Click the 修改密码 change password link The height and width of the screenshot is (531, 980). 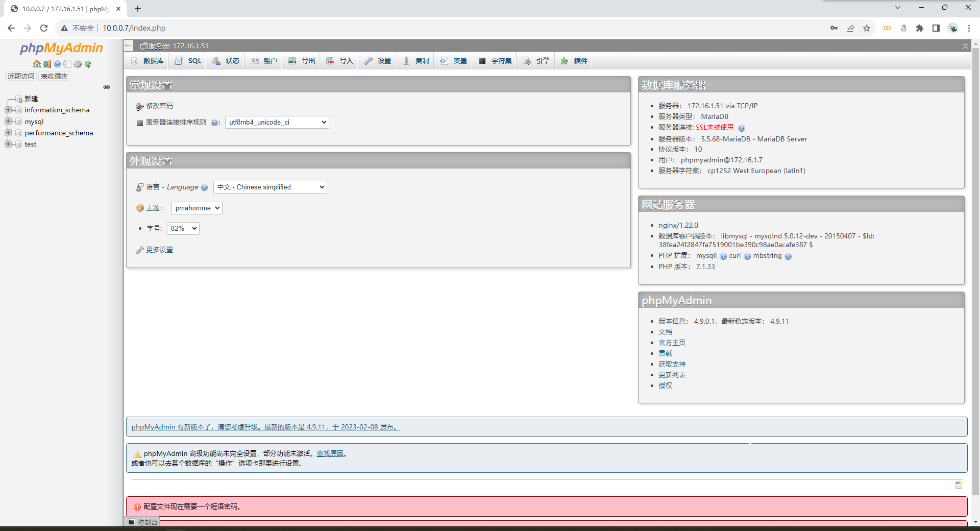click(159, 106)
